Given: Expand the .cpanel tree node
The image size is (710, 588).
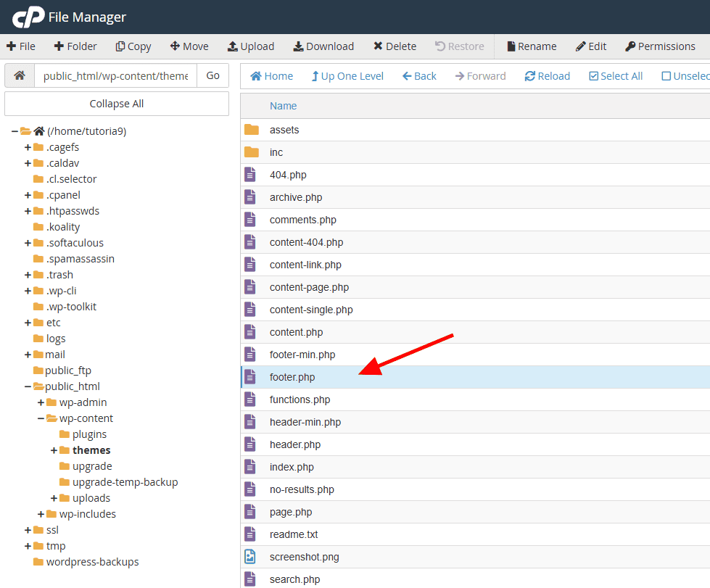Looking at the screenshot, I should pyautogui.click(x=26, y=194).
